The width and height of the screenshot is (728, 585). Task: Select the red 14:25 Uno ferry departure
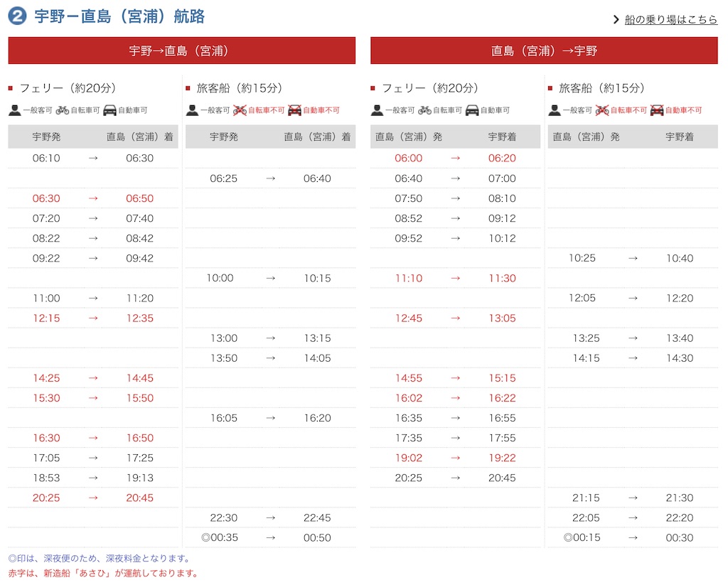tap(46, 378)
